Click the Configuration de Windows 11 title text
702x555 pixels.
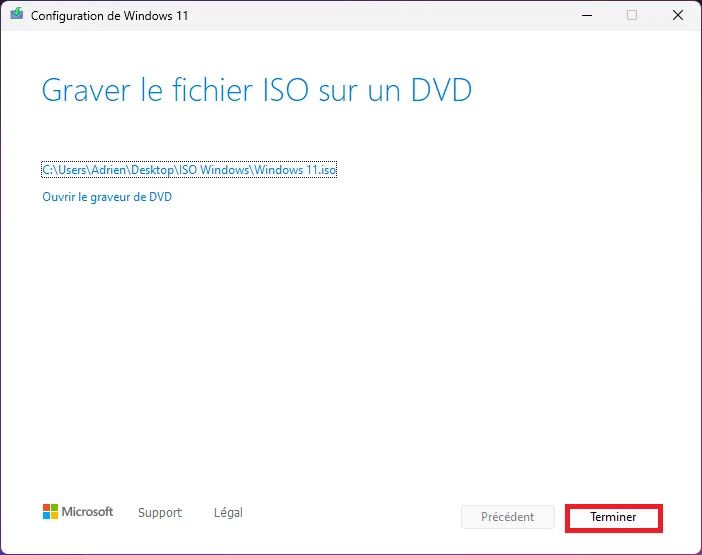pos(109,16)
